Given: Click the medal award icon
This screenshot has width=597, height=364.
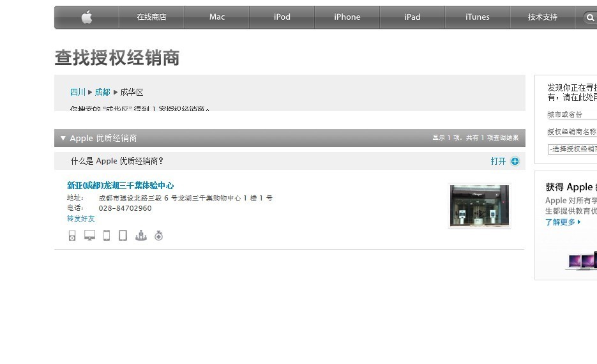Looking at the screenshot, I should tap(159, 236).
